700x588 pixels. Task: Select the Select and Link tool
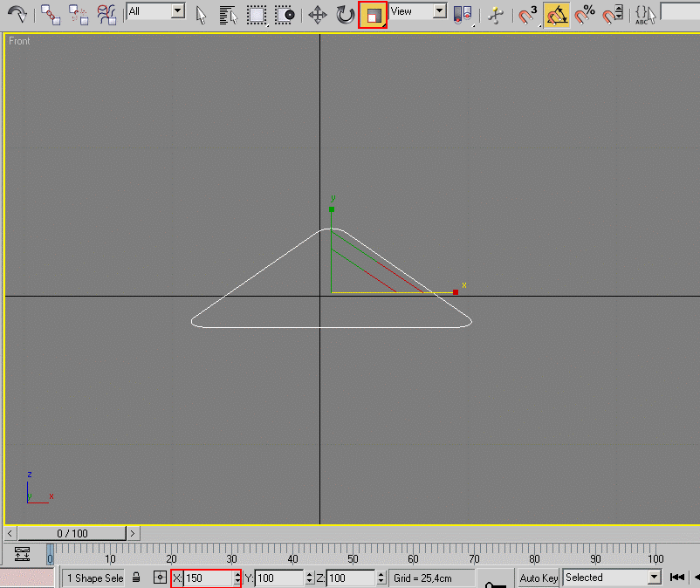pyautogui.click(x=51, y=15)
